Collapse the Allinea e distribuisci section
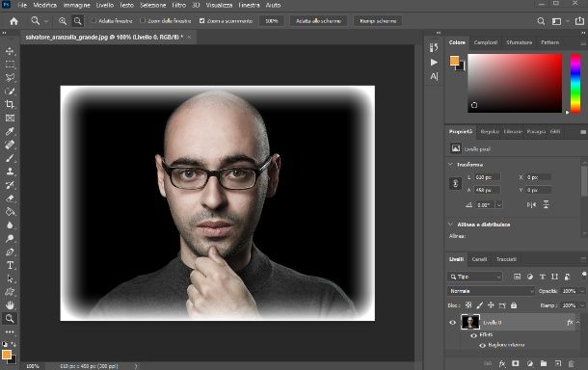588x370 pixels. pyautogui.click(x=450, y=225)
